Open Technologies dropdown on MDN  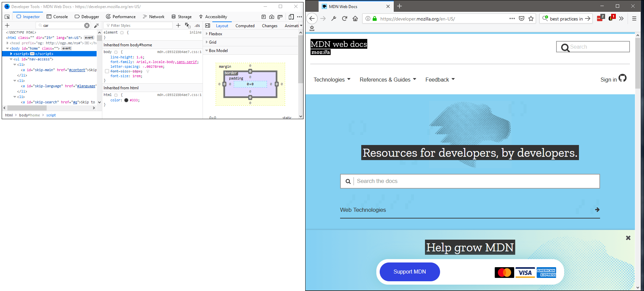332,80
